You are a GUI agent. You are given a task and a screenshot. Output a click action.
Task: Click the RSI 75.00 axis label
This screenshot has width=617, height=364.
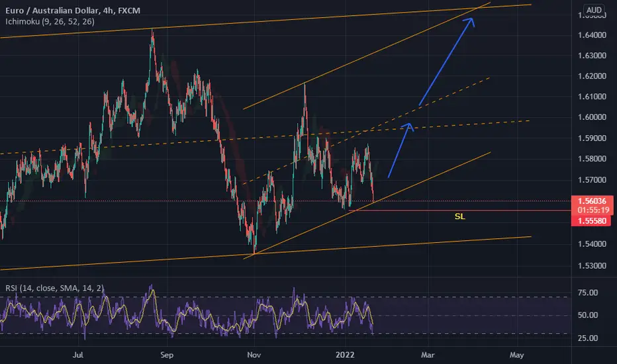[x=587, y=293]
